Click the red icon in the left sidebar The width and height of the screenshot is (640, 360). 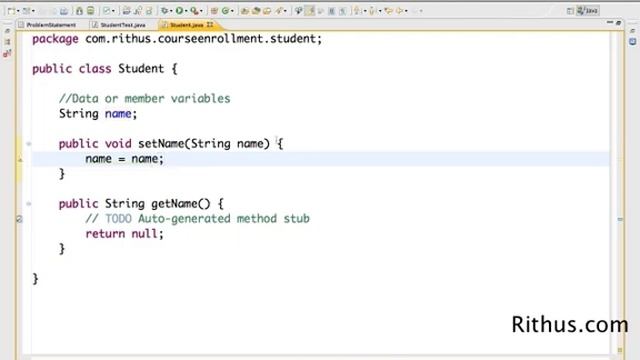(x=7, y=53)
